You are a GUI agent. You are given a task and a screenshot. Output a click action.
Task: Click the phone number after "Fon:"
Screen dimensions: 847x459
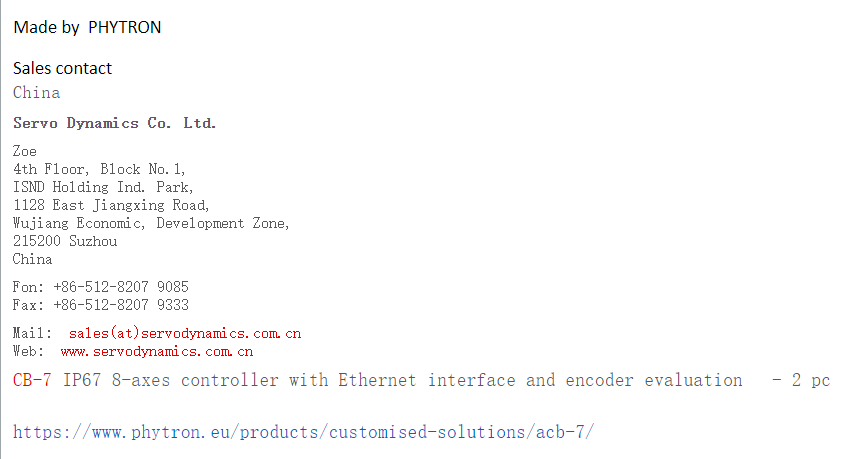[x=121, y=287]
